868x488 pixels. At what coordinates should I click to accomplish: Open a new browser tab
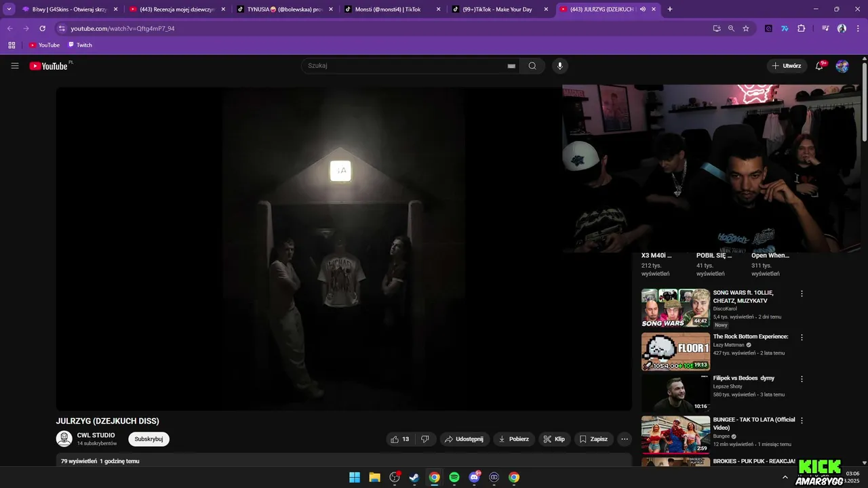pos(670,9)
